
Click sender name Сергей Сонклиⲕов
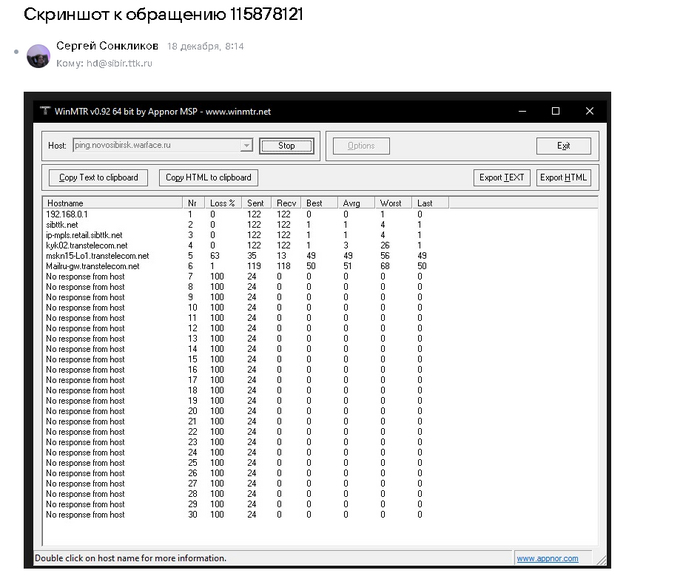107,46
